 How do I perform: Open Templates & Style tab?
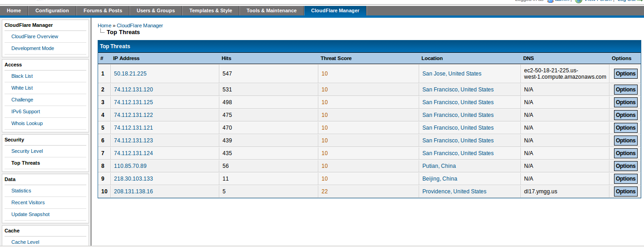click(x=211, y=10)
